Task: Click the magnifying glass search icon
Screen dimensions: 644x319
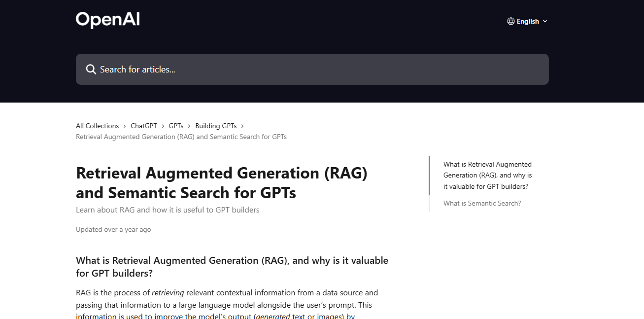Action: click(91, 70)
